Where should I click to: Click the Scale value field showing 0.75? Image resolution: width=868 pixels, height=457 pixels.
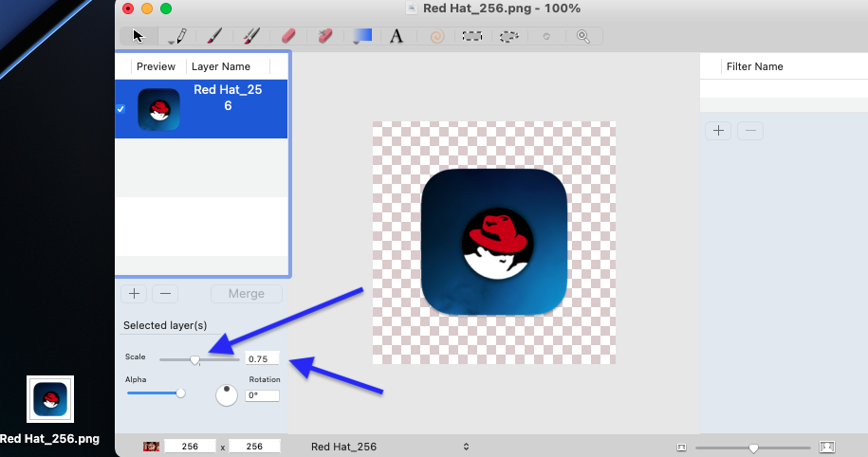click(262, 358)
